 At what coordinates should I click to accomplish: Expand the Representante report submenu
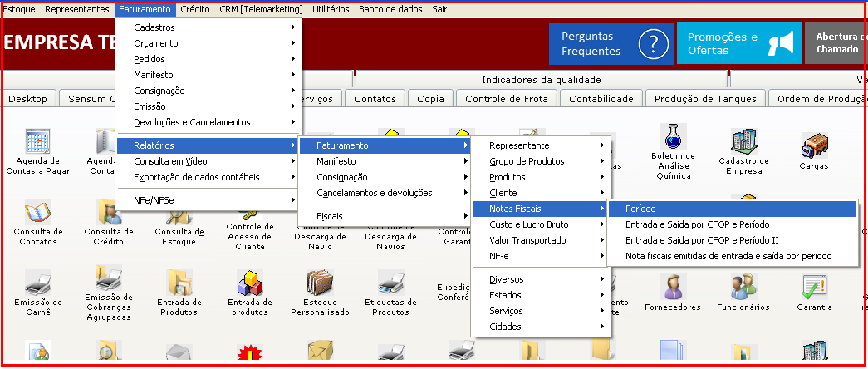(x=541, y=145)
